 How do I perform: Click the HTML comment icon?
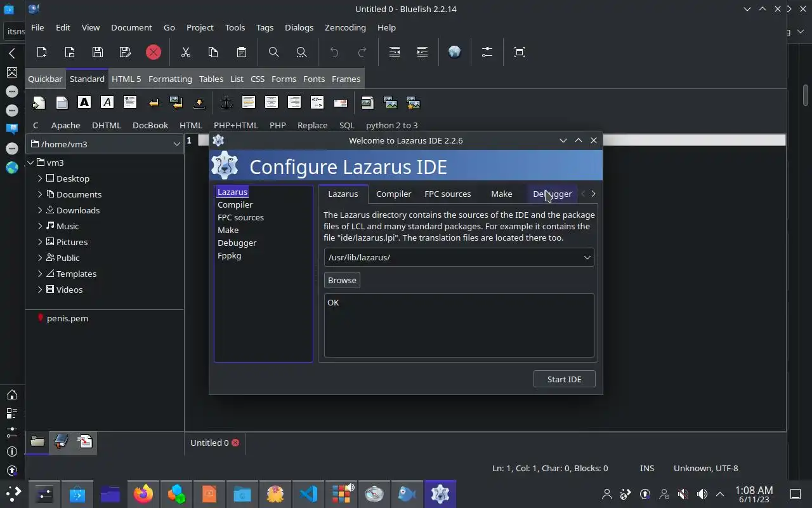pyautogui.click(x=317, y=102)
